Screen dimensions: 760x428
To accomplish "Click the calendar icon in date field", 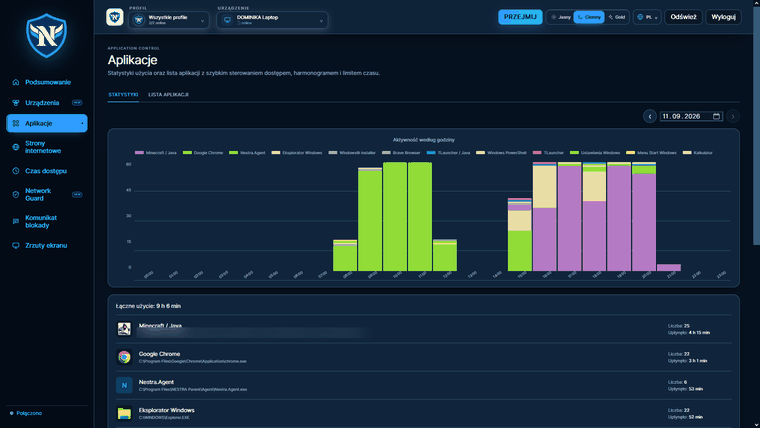I will (716, 116).
